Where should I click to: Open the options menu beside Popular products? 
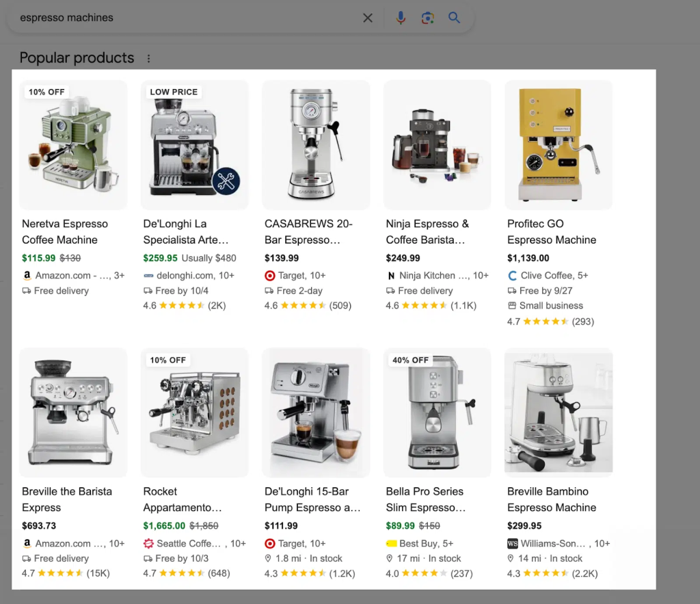(149, 58)
